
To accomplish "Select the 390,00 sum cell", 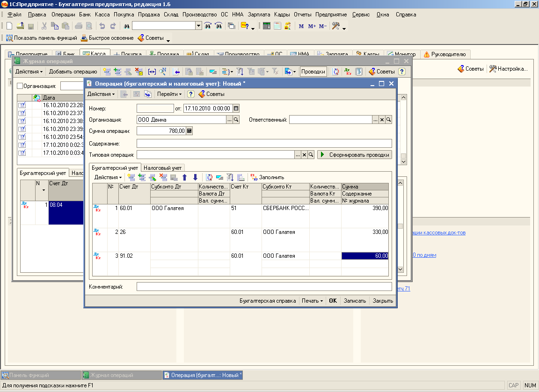I will point(365,208).
